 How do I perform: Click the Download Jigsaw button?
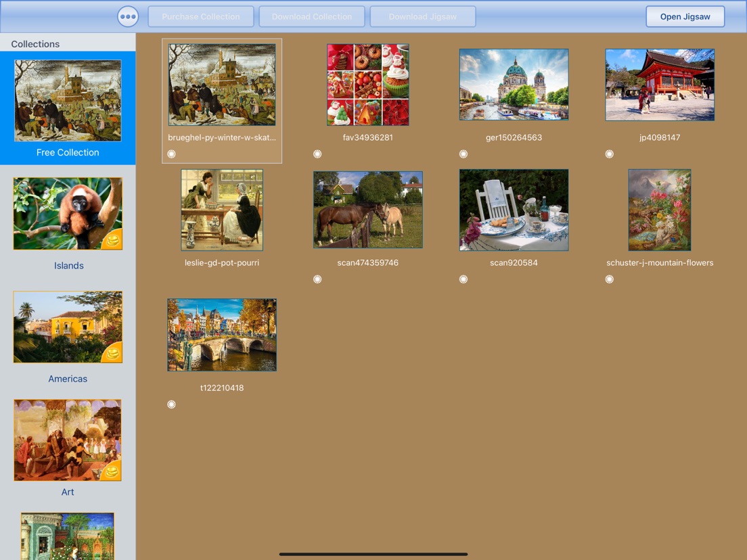point(422,16)
